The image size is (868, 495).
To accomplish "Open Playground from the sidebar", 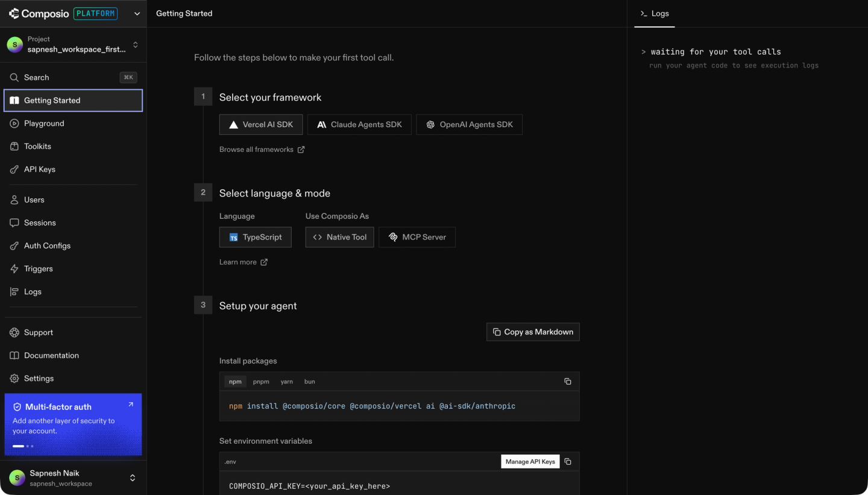I will [x=73, y=123].
